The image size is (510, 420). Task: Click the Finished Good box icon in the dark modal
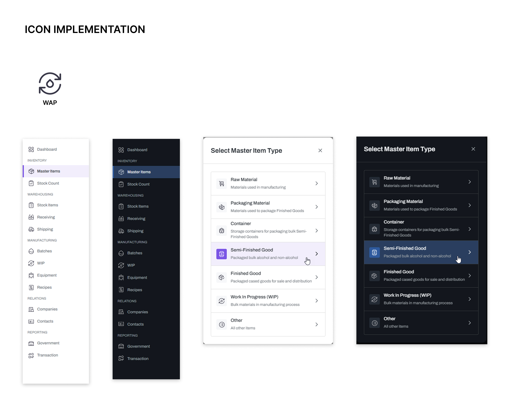pos(374,276)
